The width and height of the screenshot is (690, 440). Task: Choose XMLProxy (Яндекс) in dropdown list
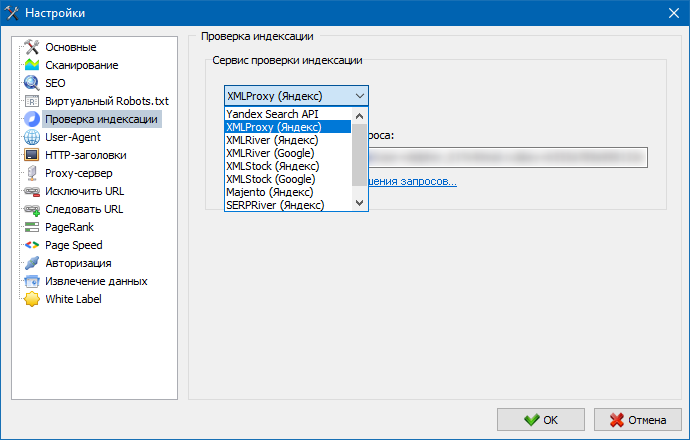point(288,127)
